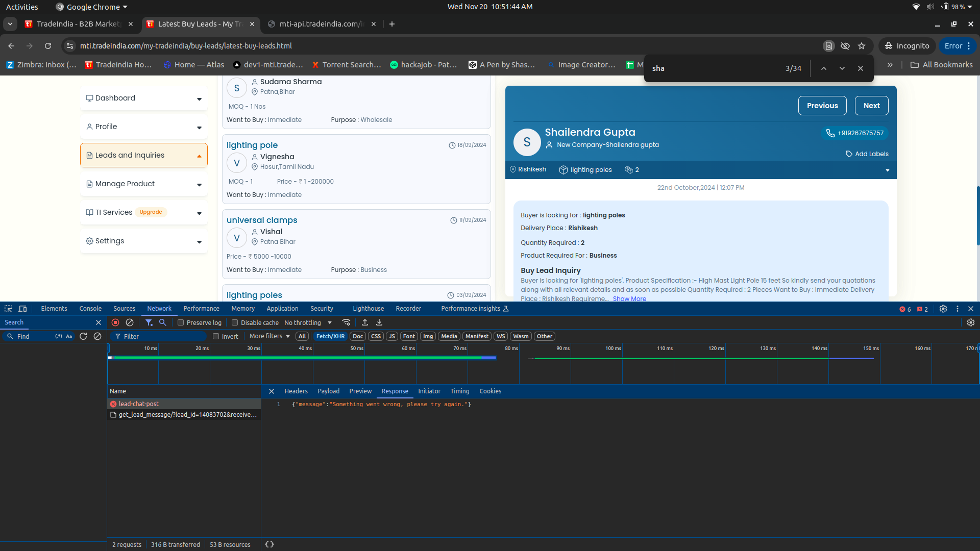
Task: Expand the Dashboard sidebar menu
Action: pyautogui.click(x=144, y=98)
